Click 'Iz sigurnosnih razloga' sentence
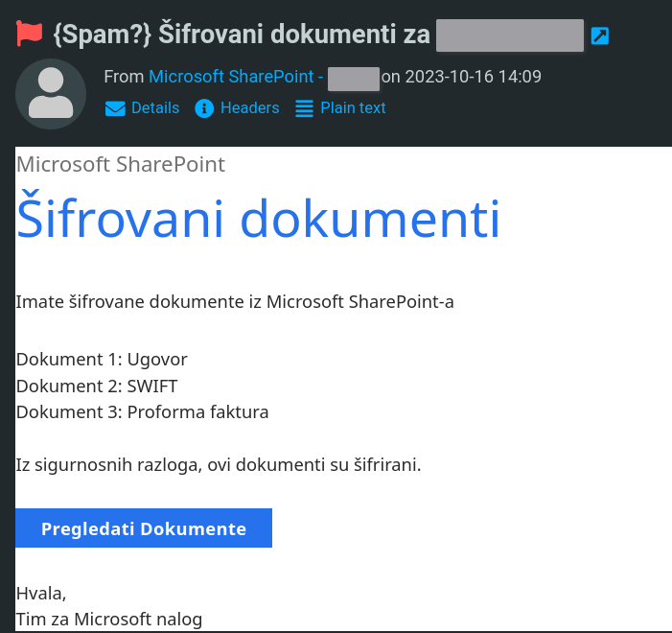 (x=219, y=465)
